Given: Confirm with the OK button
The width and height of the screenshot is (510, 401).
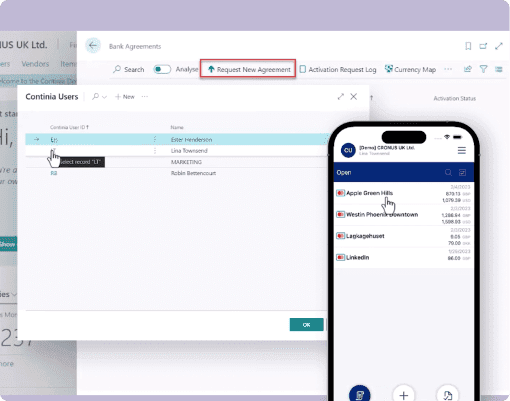Looking at the screenshot, I should click(306, 325).
